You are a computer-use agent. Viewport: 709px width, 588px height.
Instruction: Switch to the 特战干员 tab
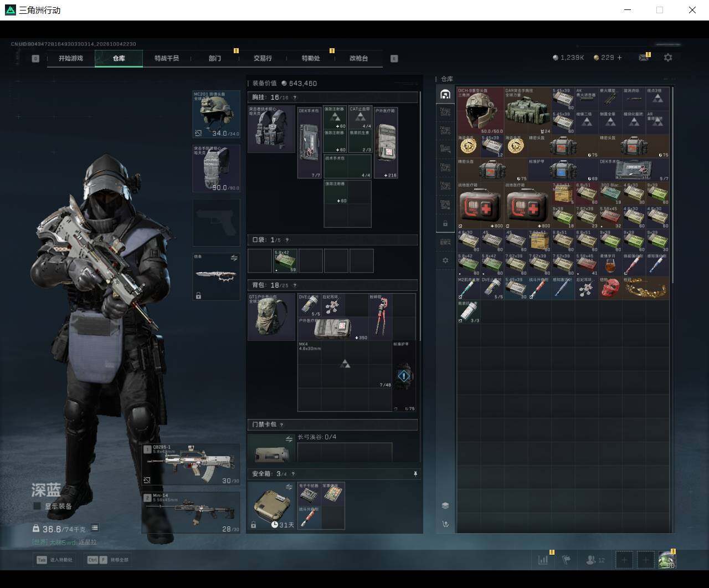tap(167, 58)
